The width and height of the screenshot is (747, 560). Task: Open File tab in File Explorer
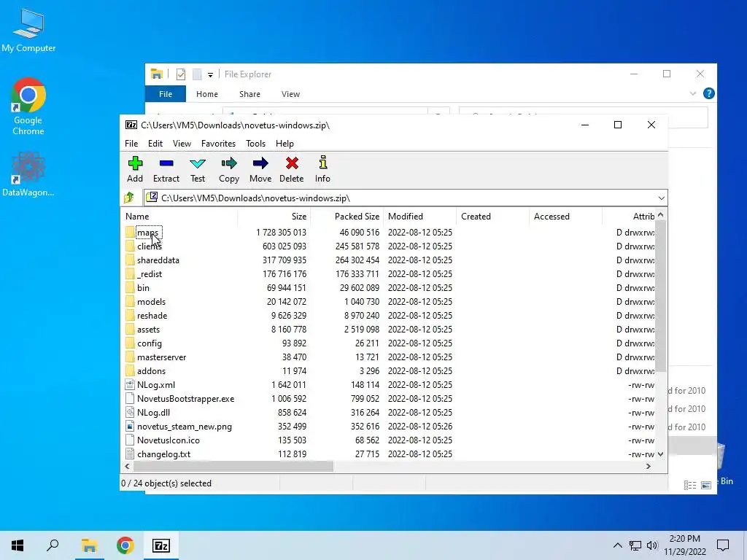[x=166, y=94]
